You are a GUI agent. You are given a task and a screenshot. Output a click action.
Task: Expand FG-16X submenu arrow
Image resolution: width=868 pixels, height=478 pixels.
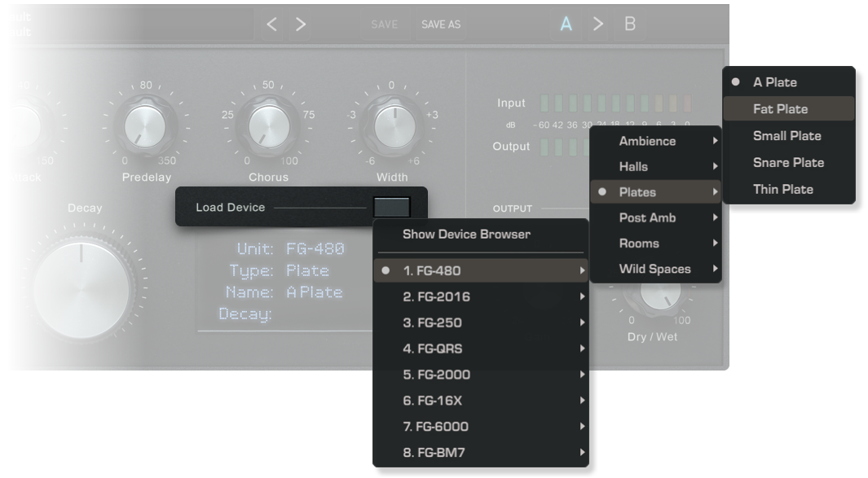582,401
